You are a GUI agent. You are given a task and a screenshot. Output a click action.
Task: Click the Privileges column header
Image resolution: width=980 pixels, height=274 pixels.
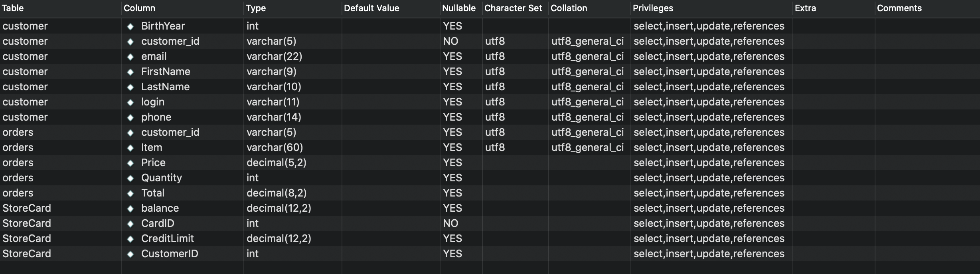[653, 8]
